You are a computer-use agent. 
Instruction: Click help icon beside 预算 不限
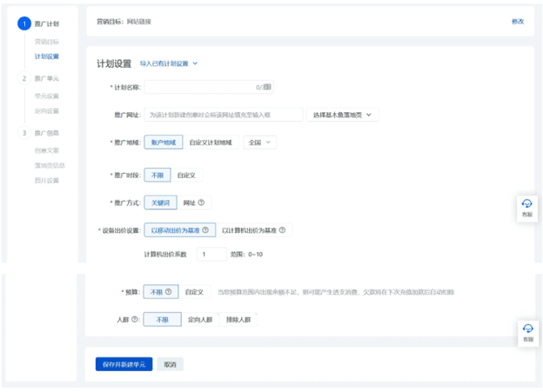coord(168,292)
